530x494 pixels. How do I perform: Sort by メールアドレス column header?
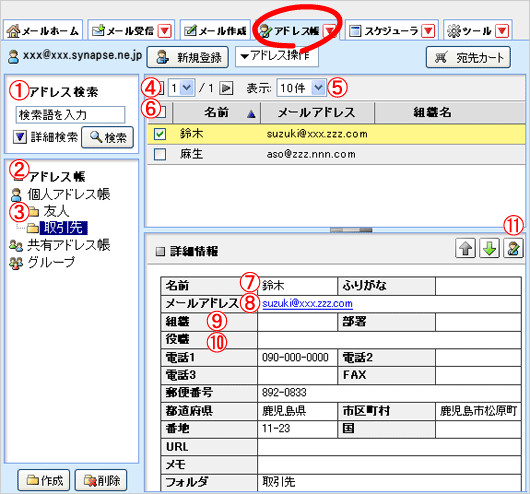tap(317, 113)
